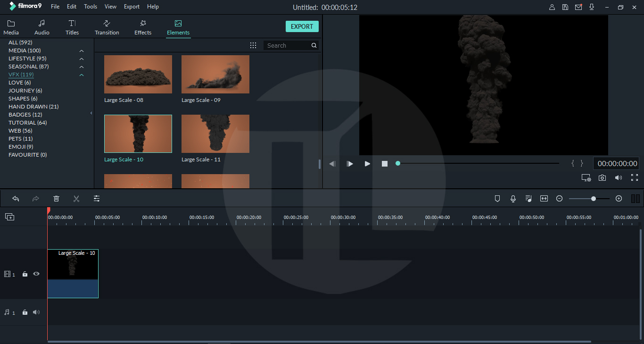Take a snapshot with the camera icon

tap(602, 178)
